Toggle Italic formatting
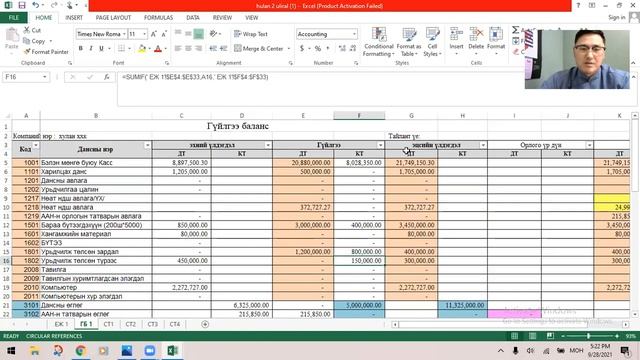Viewport: 640px width, 360px height. point(91,49)
